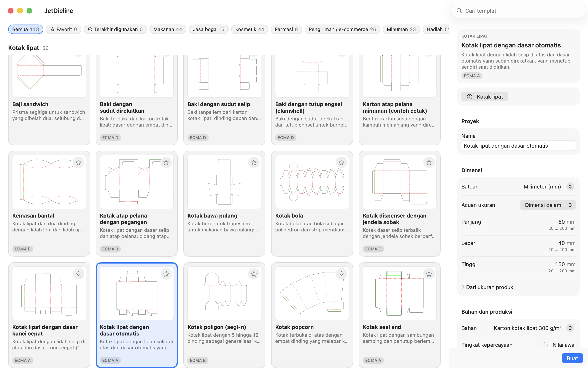
Task: Toggle favorite star on Kotak lipat dengan dasar otomatis
Action: click(166, 274)
